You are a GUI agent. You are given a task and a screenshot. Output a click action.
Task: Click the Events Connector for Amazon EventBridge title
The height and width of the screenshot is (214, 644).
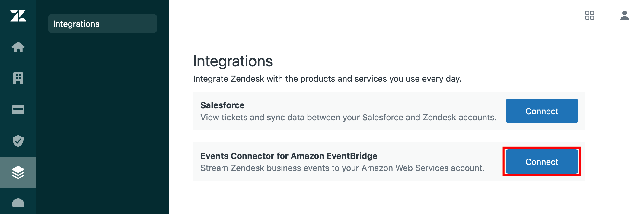[x=289, y=156]
